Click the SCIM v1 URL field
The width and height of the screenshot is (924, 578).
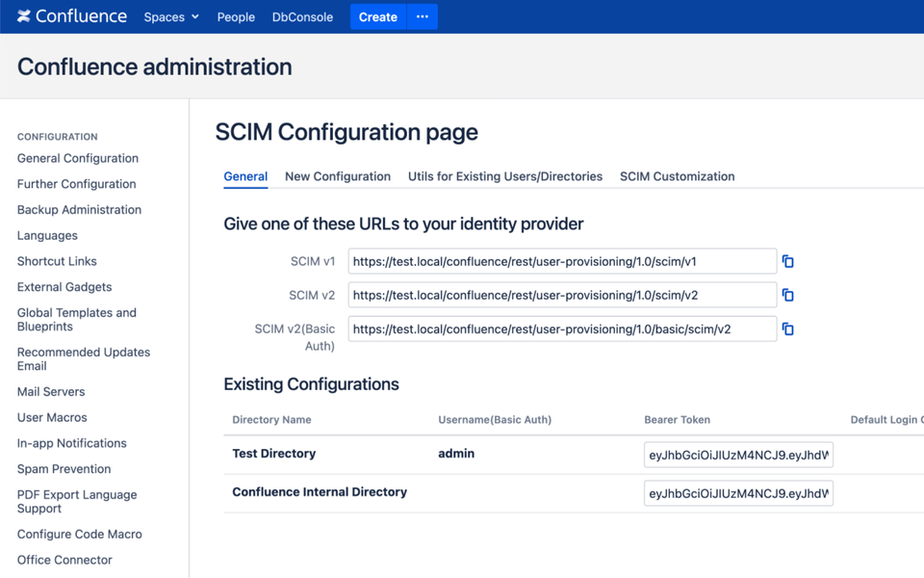pyautogui.click(x=562, y=261)
